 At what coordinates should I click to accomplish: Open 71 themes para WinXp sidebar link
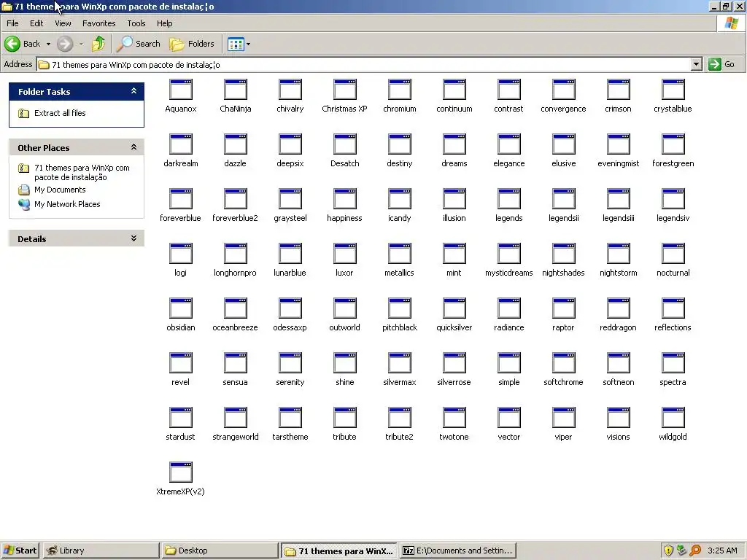point(82,172)
